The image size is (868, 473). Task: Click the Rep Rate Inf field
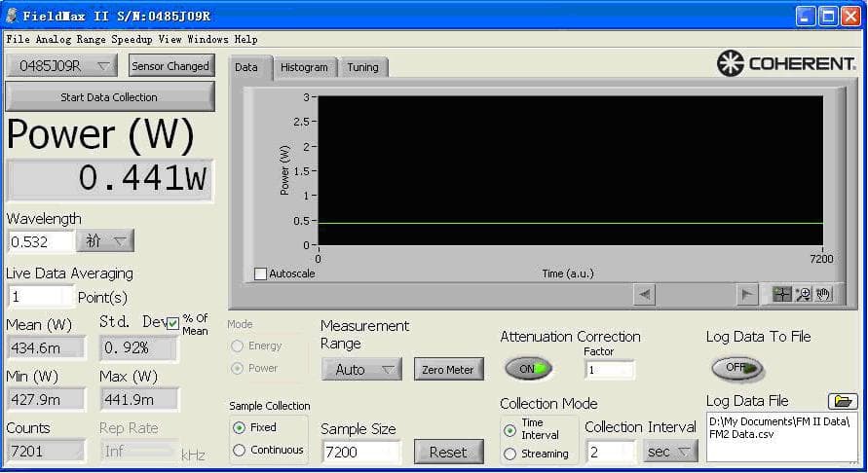[x=139, y=451]
